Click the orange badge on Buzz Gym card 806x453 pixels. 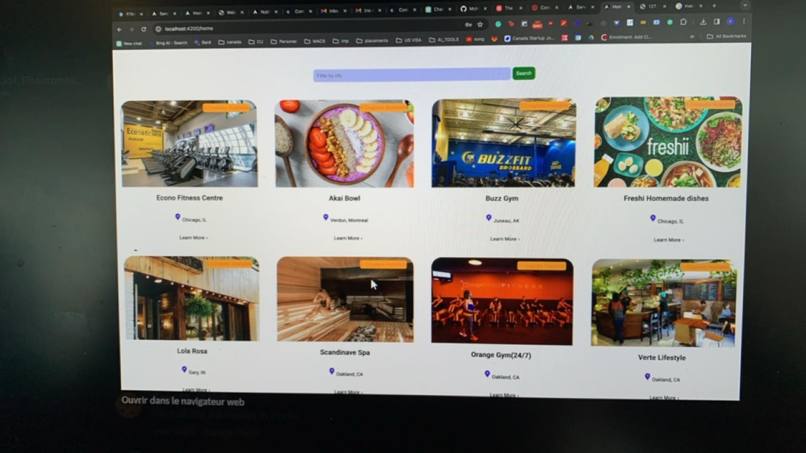coord(545,105)
